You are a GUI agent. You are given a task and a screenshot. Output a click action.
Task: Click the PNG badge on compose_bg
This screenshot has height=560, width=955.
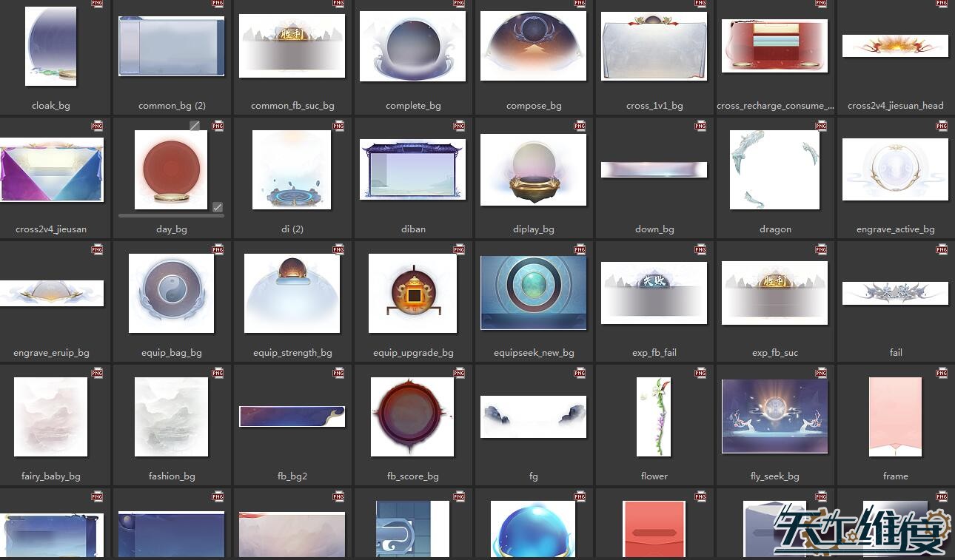click(580, 3)
